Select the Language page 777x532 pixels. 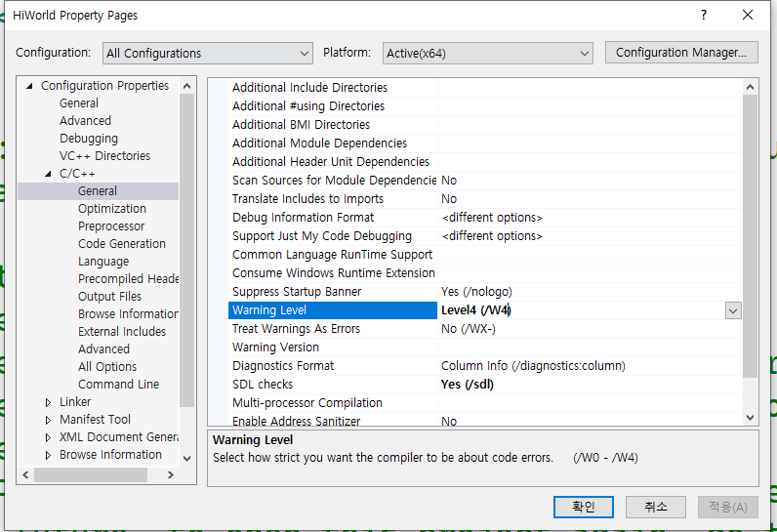[103, 261]
